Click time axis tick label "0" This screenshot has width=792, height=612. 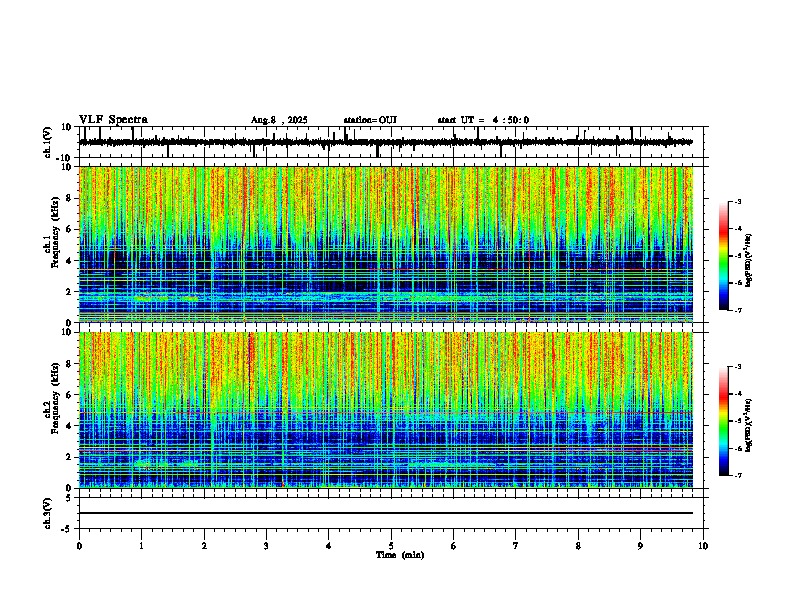pos(79,546)
